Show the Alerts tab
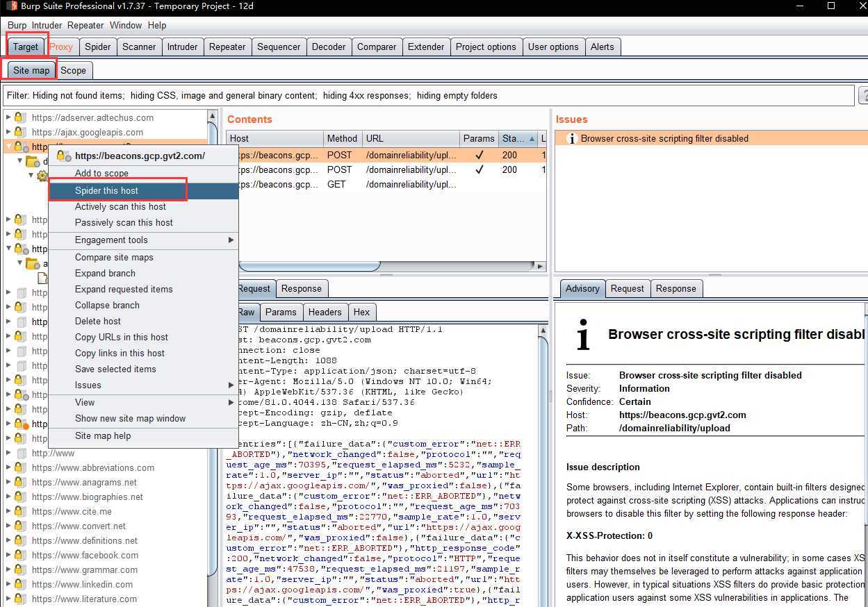The width and height of the screenshot is (868, 607). [x=603, y=47]
